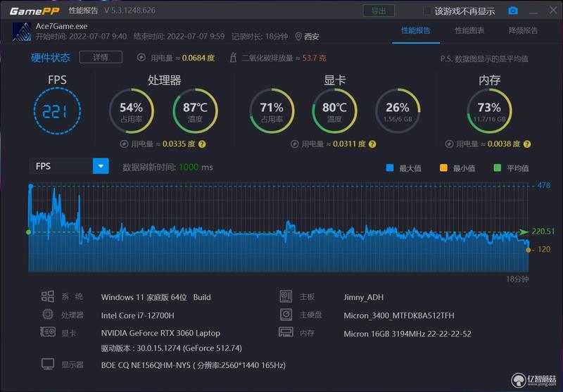The width and height of the screenshot is (563, 392).
Task: Click the power icon beside graphics card 0.0311 度
Action: pyautogui.click(x=294, y=144)
